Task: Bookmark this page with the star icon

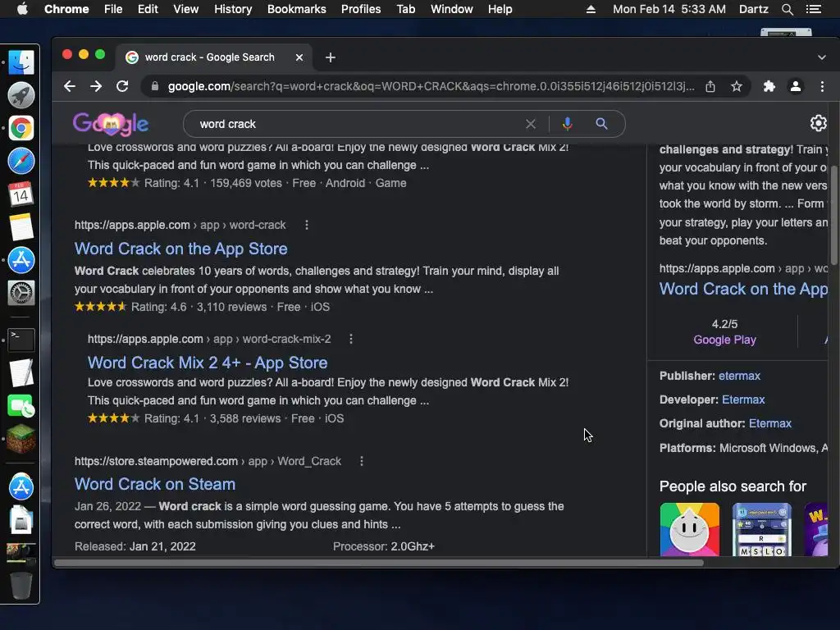Action: click(x=737, y=86)
